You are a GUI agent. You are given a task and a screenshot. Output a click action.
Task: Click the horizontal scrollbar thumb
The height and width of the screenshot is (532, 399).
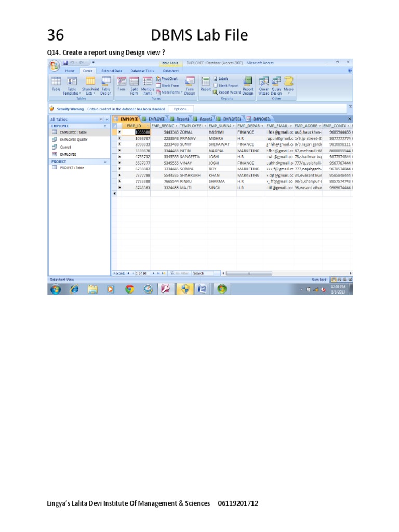(249, 273)
